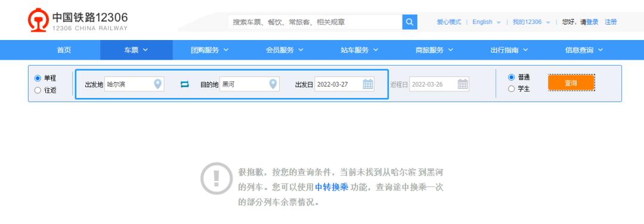This screenshot has width=644, height=224.
Task: Select the 单程 one-way radio button
Action: click(x=38, y=78)
